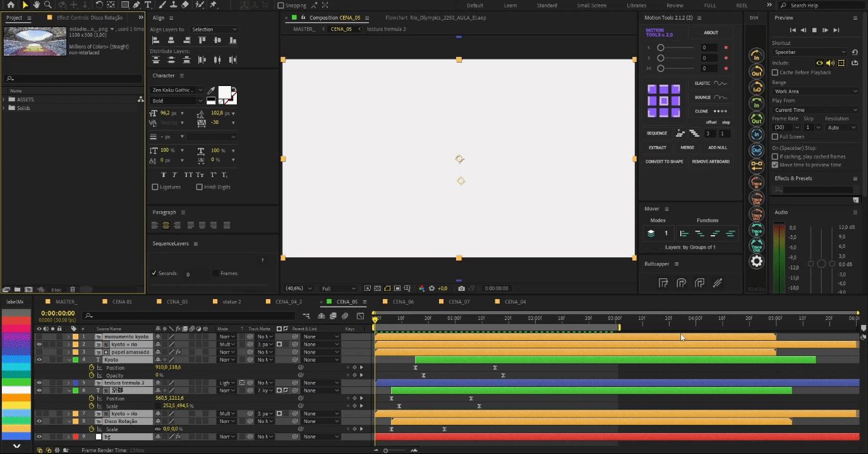
Task: Enable the Ligatures checkbox
Action: pos(155,187)
